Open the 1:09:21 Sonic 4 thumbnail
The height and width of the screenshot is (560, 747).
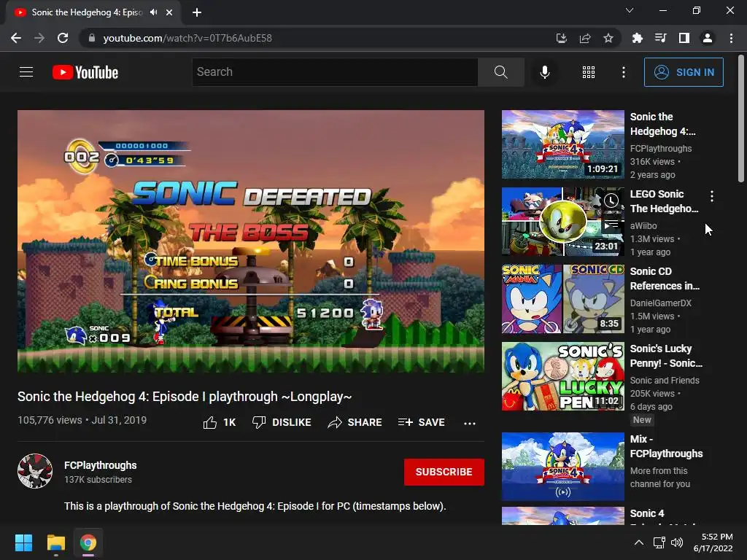(562, 144)
